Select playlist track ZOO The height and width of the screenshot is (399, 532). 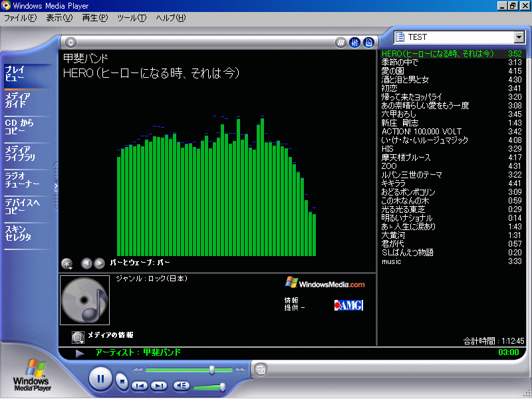452,166
